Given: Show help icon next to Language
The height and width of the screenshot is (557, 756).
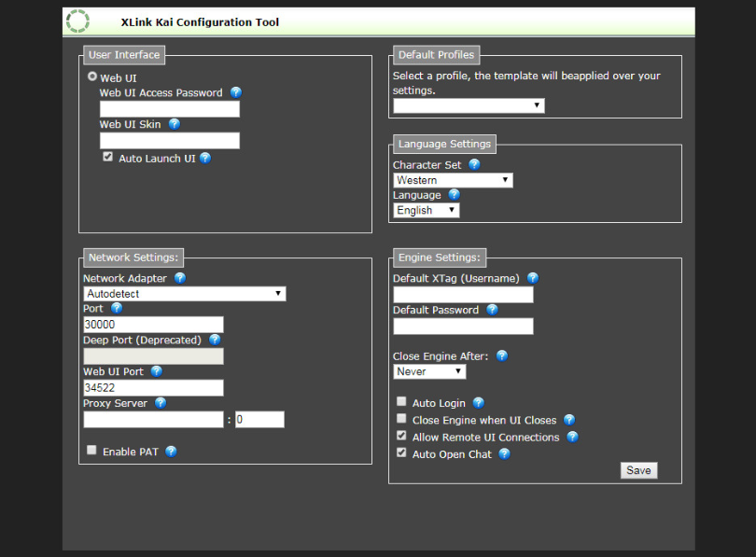Looking at the screenshot, I should [x=455, y=195].
